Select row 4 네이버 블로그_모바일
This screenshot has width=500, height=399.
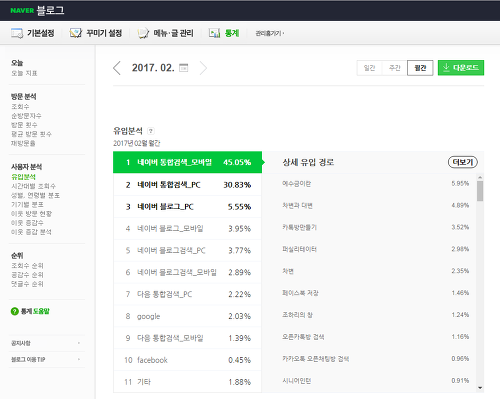[x=187, y=229]
